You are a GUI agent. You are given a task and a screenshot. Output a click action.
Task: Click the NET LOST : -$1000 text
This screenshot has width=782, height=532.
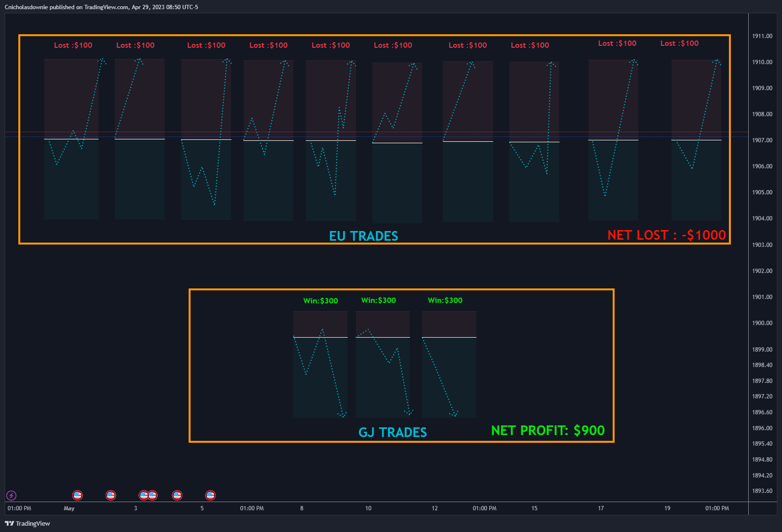click(x=667, y=235)
